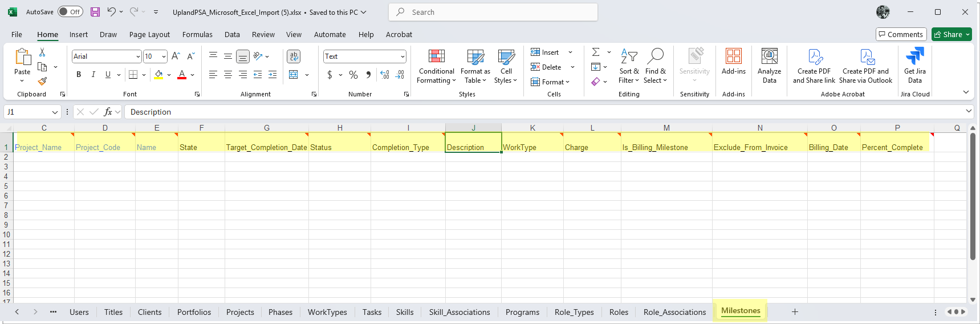This screenshot has width=980, height=324.
Task: Toggle Top Align button
Action: click(213, 56)
